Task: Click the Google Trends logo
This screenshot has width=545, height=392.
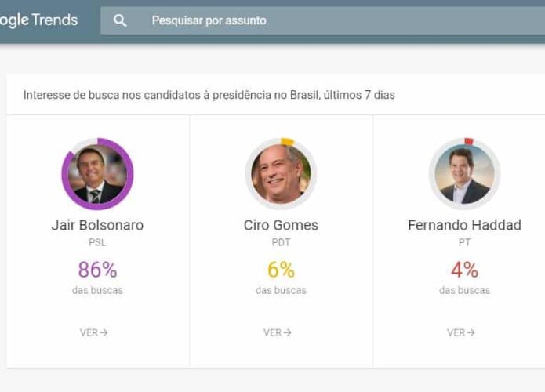Action: (38, 20)
